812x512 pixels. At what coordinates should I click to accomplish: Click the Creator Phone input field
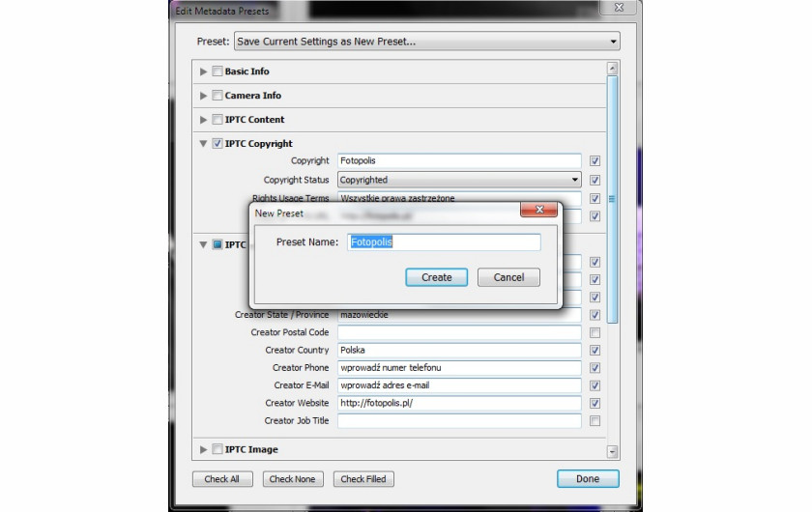459,367
